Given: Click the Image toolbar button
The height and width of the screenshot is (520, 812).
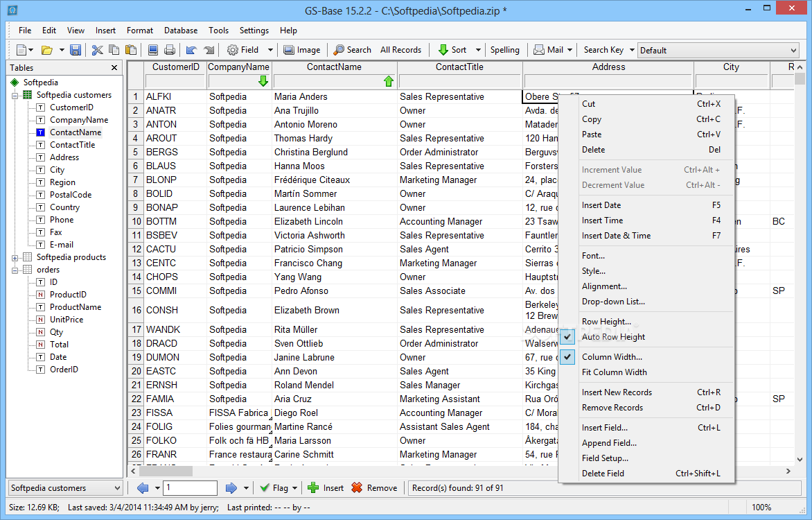Looking at the screenshot, I should tap(302, 50).
